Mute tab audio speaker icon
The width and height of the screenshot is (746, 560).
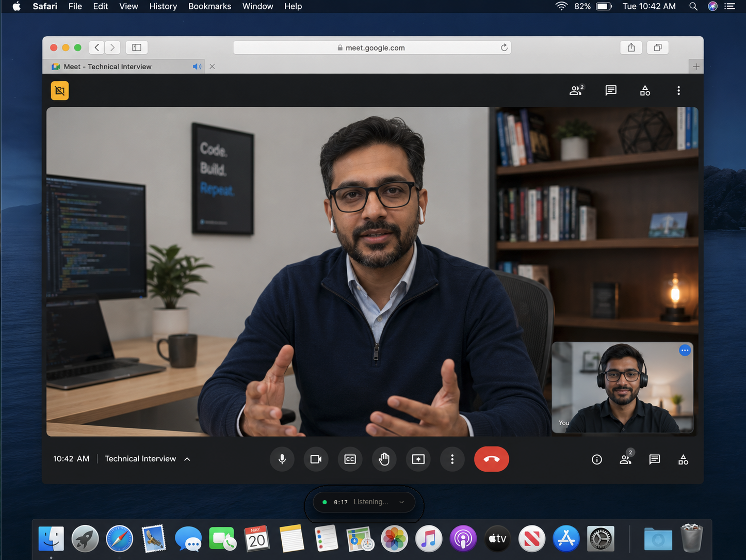point(197,67)
